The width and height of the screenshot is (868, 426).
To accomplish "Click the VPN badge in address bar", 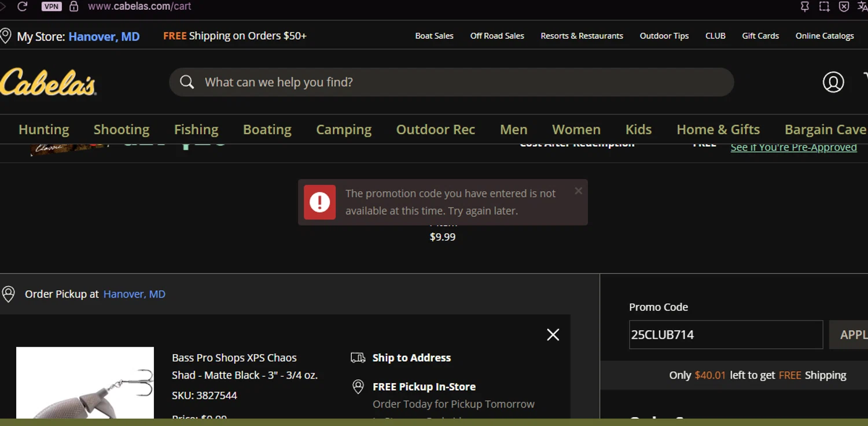I will (x=52, y=6).
